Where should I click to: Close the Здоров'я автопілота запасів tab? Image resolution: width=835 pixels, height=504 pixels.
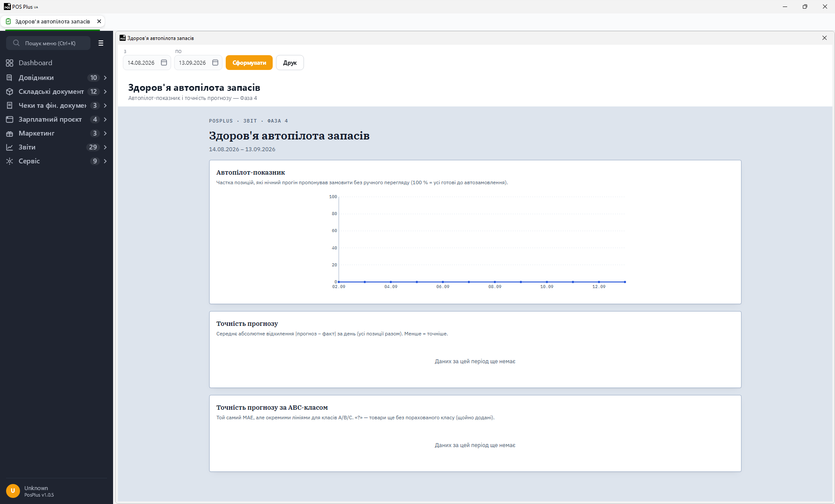pyautogui.click(x=99, y=21)
